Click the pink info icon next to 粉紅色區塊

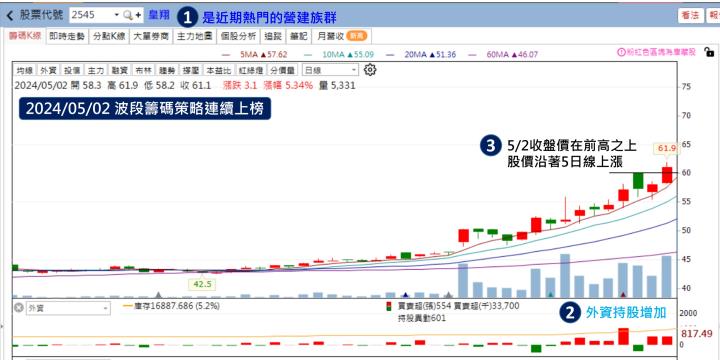pyautogui.click(x=621, y=53)
